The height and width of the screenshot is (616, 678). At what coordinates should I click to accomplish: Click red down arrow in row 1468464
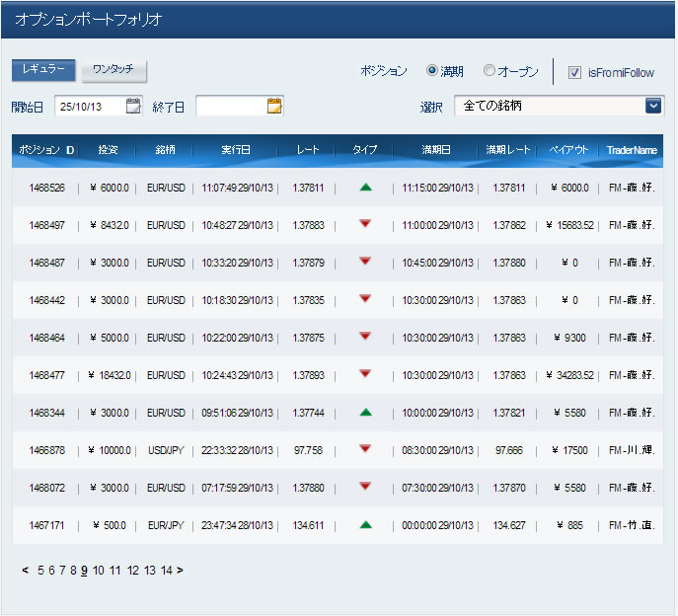pos(365,336)
